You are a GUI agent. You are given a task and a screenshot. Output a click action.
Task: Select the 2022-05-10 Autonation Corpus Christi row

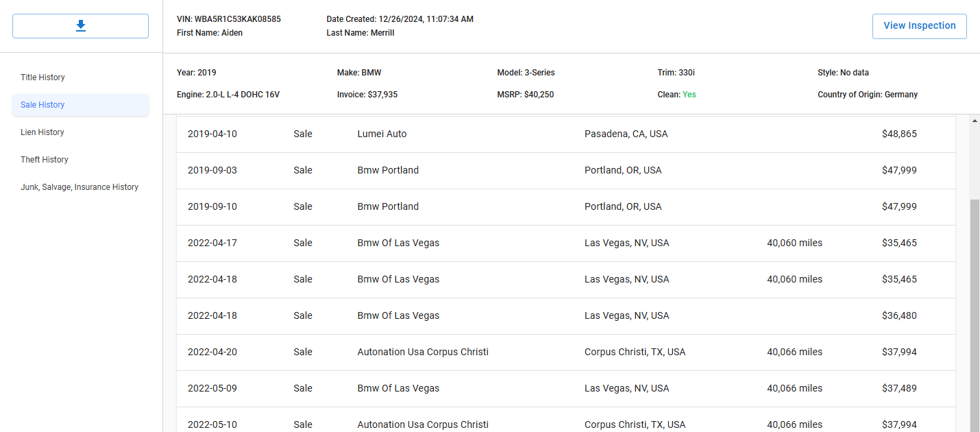point(565,420)
